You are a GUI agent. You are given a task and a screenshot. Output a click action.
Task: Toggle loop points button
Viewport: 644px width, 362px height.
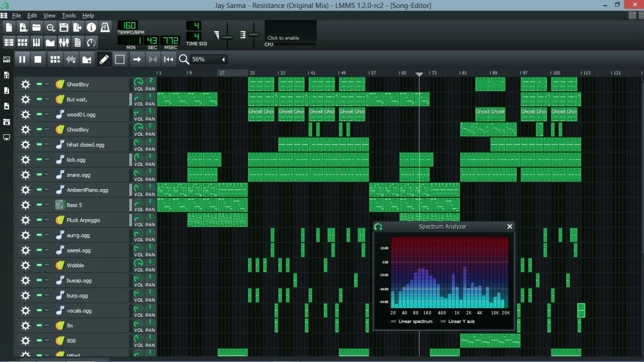tap(153, 59)
